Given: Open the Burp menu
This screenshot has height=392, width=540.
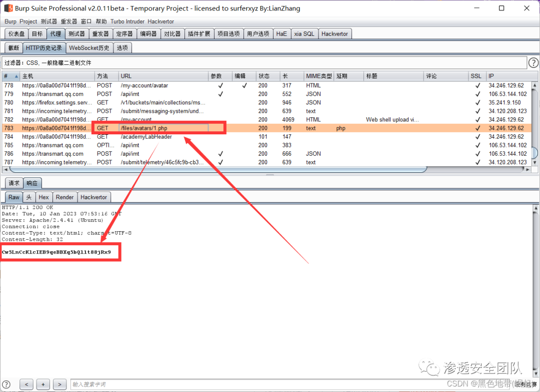Looking at the screenshot, I should [x=10, y=21].
